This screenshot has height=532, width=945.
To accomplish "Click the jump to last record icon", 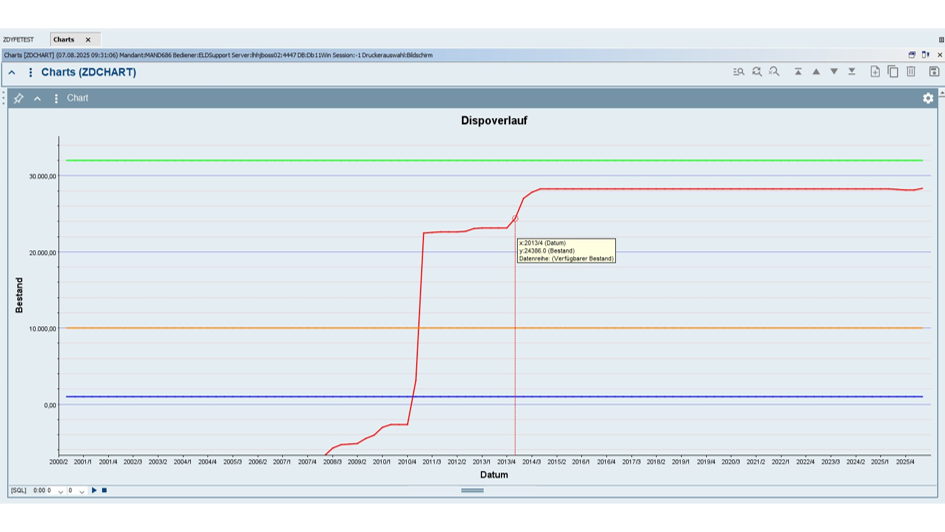I will [x=852, y=72].
